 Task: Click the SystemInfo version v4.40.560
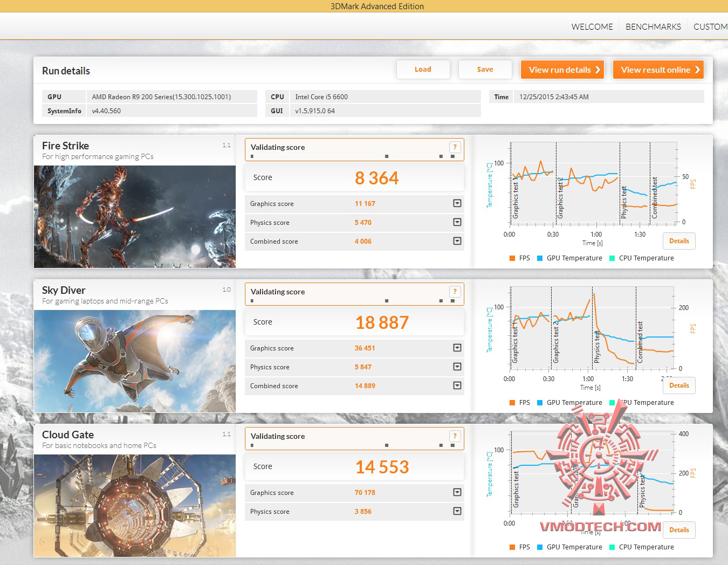106,111
